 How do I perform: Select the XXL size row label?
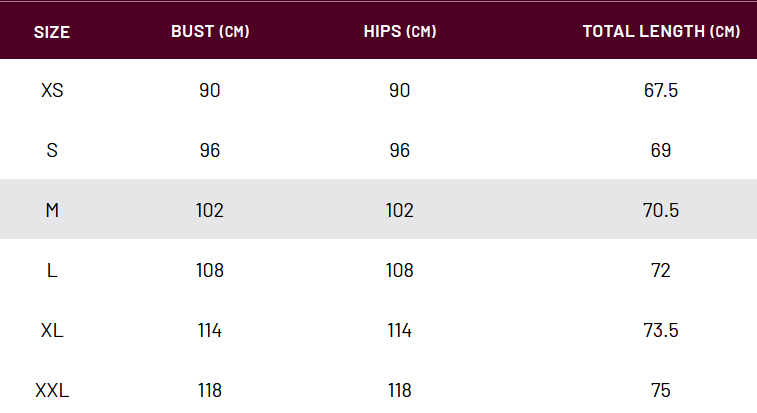point(52,390)
